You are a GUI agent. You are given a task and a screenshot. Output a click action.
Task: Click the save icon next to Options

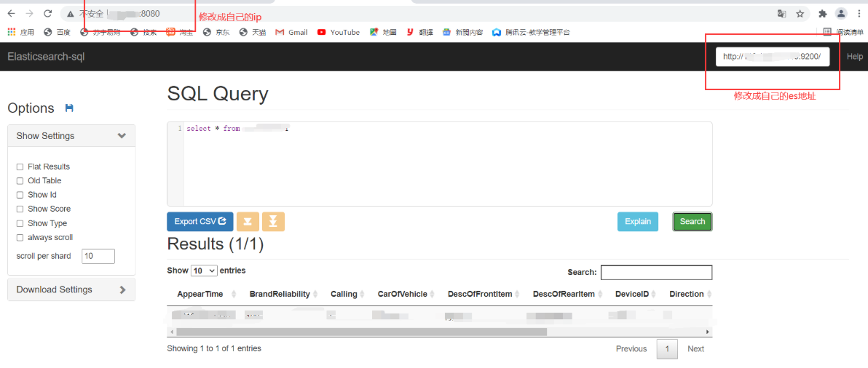(69, 108)
